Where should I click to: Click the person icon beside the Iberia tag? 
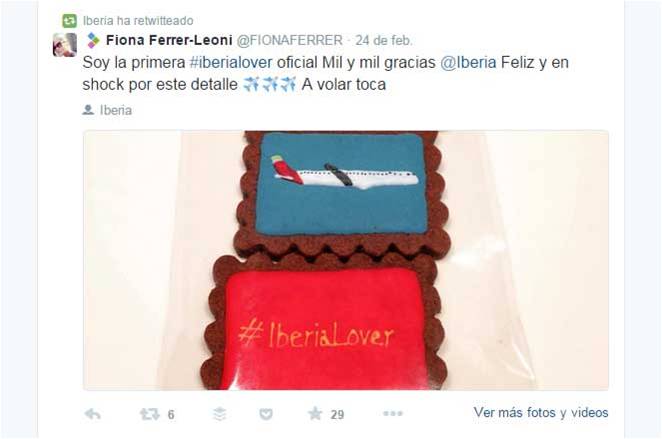88,110
